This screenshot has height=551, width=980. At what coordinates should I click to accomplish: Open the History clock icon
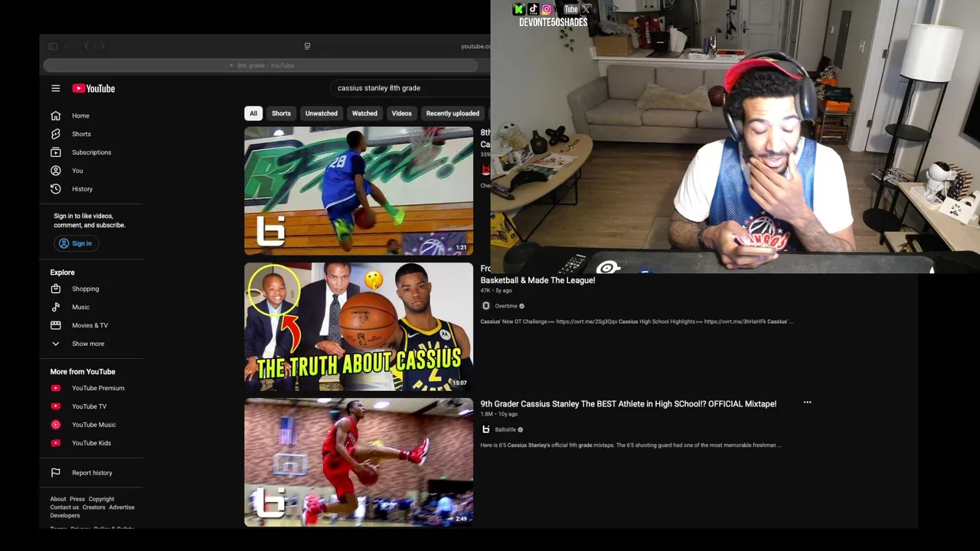(55, 189)
